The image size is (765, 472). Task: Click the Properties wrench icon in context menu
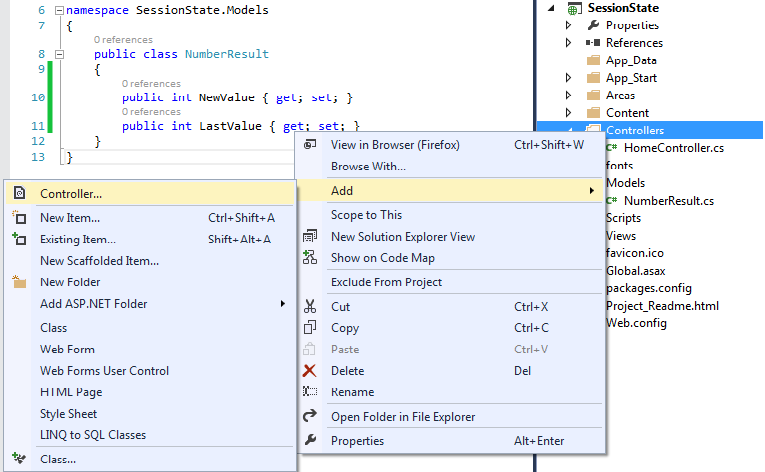pos(310,441)
